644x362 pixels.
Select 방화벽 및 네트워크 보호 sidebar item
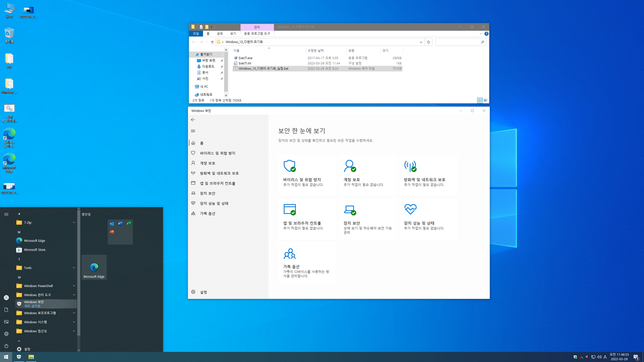coord(228,173)
